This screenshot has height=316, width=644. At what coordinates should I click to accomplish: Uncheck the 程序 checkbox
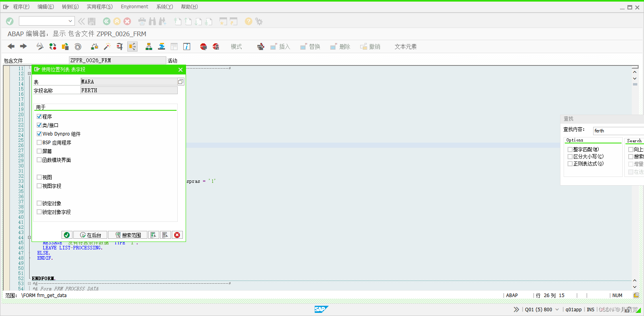tap(39, 116)
